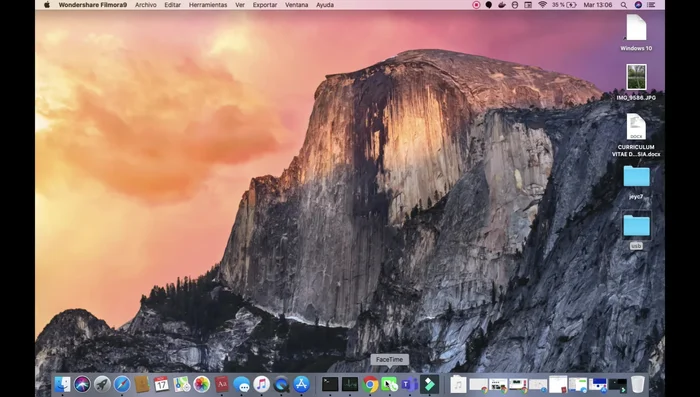Select the jeyc7 folder on desktop
700x397 pixels.
point(636,176)
